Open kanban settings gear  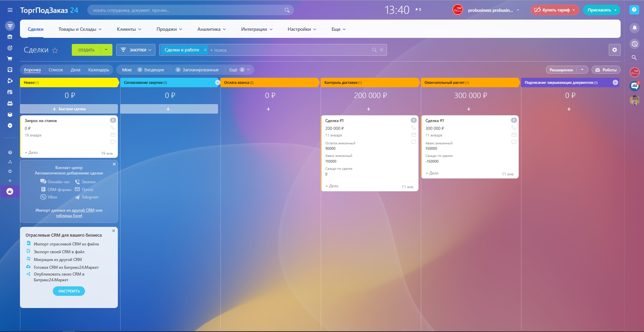point(615,50)
